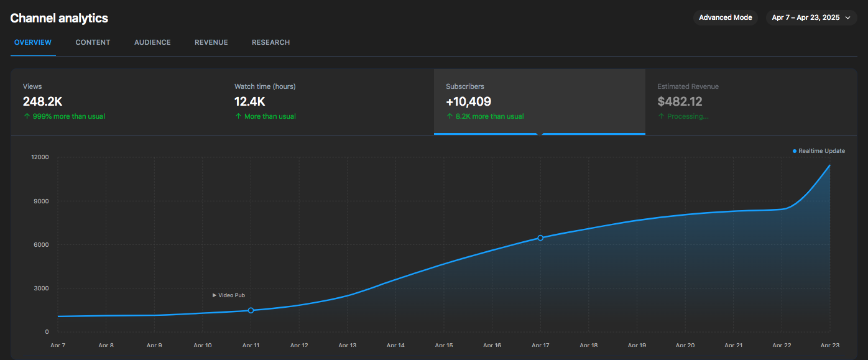Click the green arrow under Subscribers
Viewport: 868px width, 360px height.
point(449,116)
